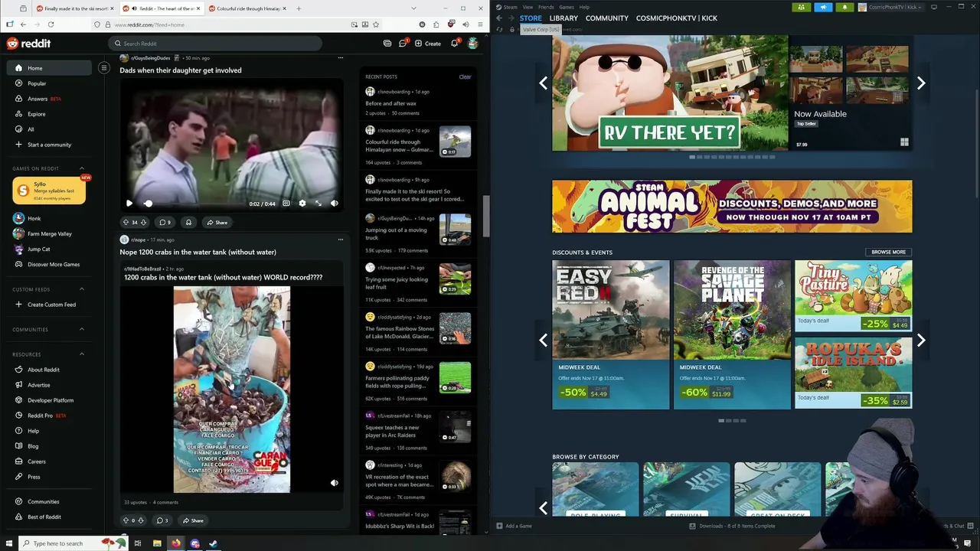Upvote the 1200 crabs post
Viewport: 980px width, 551px height.
tap(126, 520)
